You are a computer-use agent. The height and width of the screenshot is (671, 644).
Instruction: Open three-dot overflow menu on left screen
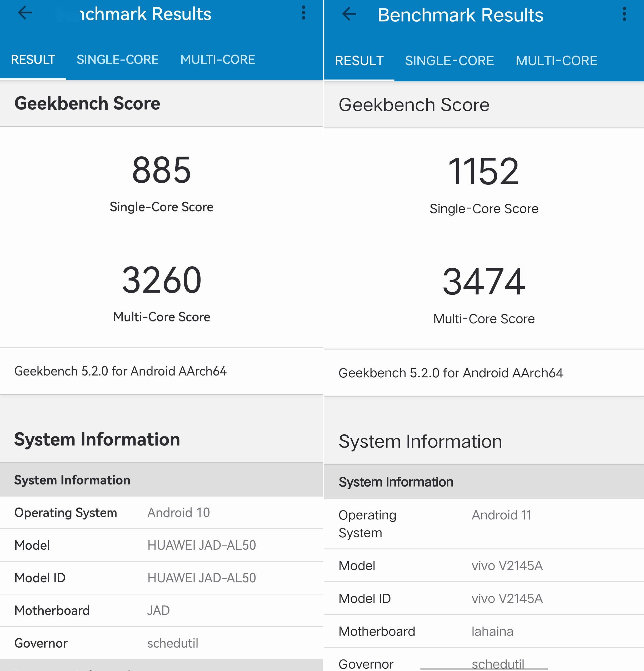point(303,13)
